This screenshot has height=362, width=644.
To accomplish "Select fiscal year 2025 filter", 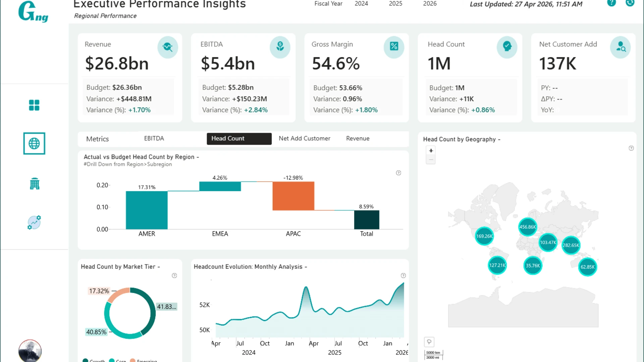I will tap(395, 4).
